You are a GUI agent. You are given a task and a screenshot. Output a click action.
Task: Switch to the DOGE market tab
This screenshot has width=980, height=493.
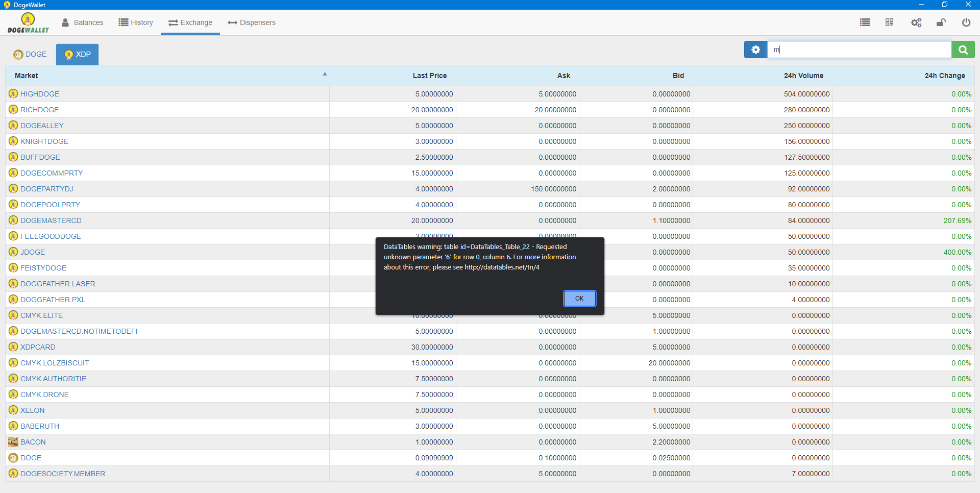[30, 54]
